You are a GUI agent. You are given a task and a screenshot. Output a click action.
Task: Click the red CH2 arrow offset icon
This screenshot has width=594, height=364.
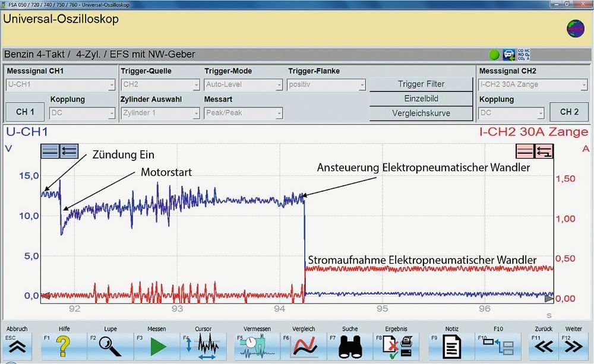tap(544, 151)
